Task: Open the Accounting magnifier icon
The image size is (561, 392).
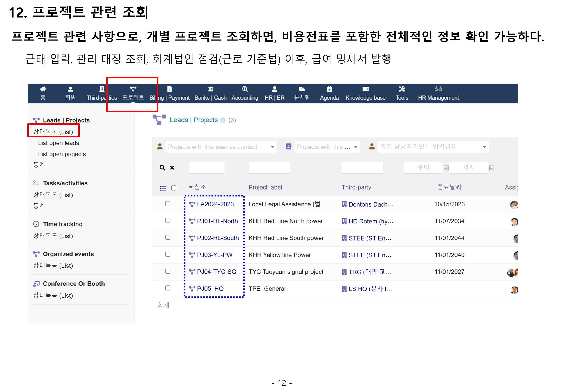Action: point(245,89)
